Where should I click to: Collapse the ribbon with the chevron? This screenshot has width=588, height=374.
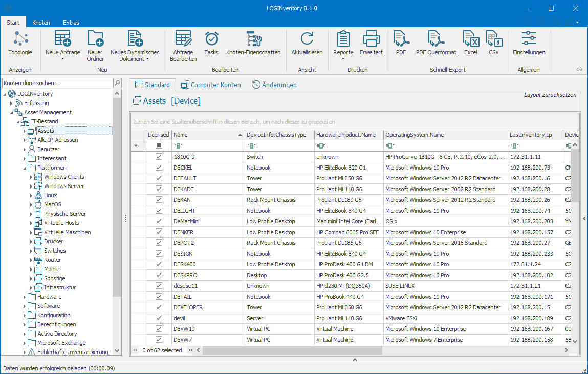click(579, 69)
